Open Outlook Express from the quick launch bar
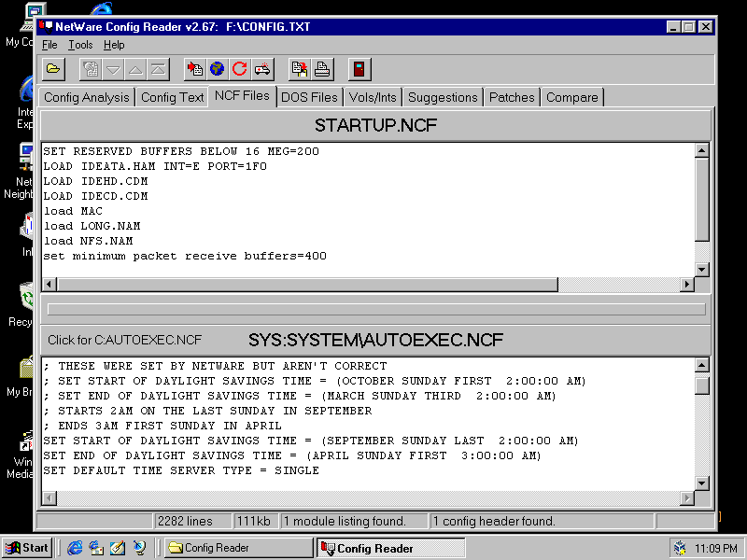The image size is (747, 560). pos(96,548)
